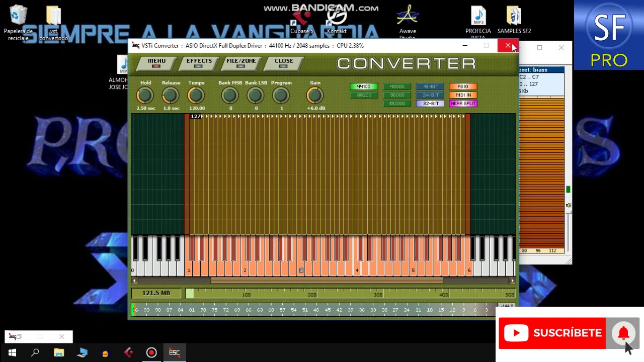
Task: Close the small minimized window above the taskbar
Action: 61,336
